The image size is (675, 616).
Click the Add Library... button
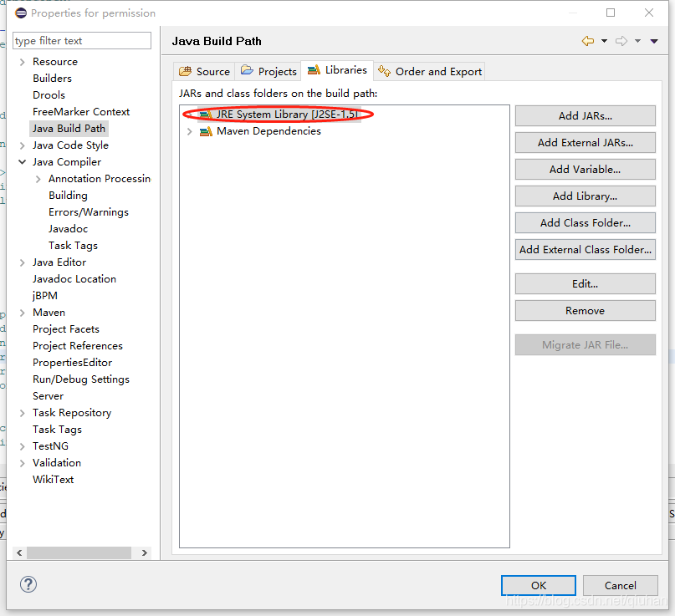585,196
